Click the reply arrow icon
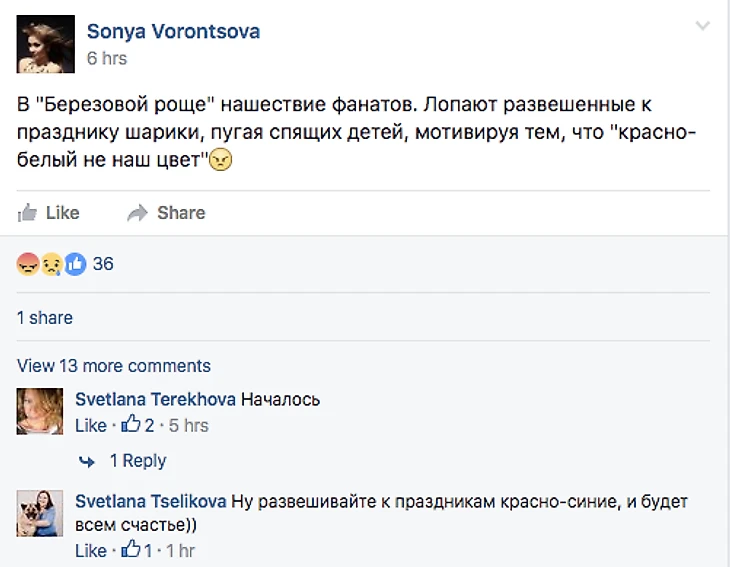 point(89,461)
